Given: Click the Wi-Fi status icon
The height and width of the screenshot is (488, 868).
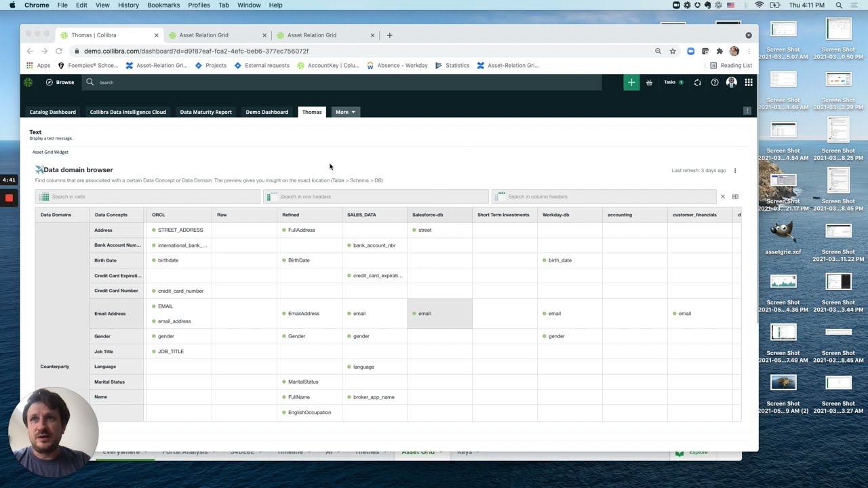Looking at the screenshot, I should pyautogui.click(x=759, y=5).
